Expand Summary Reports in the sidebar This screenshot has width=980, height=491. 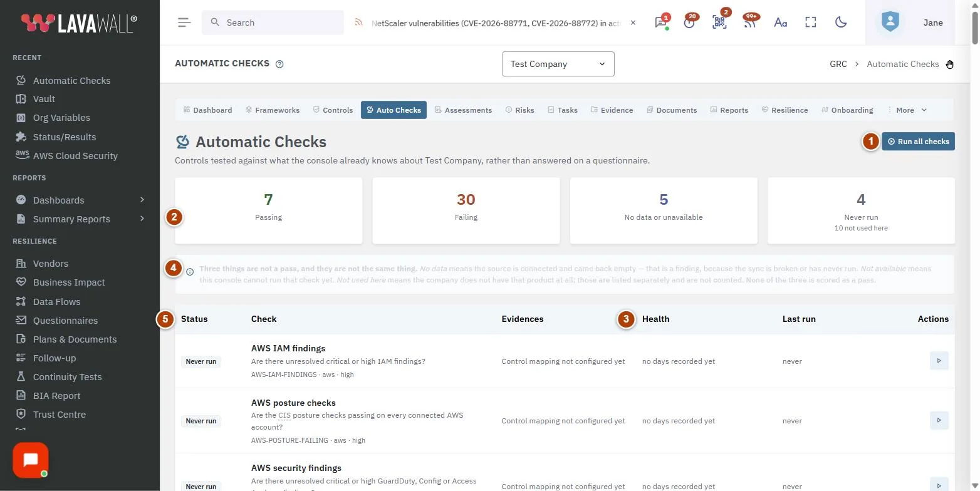(80, 219)
